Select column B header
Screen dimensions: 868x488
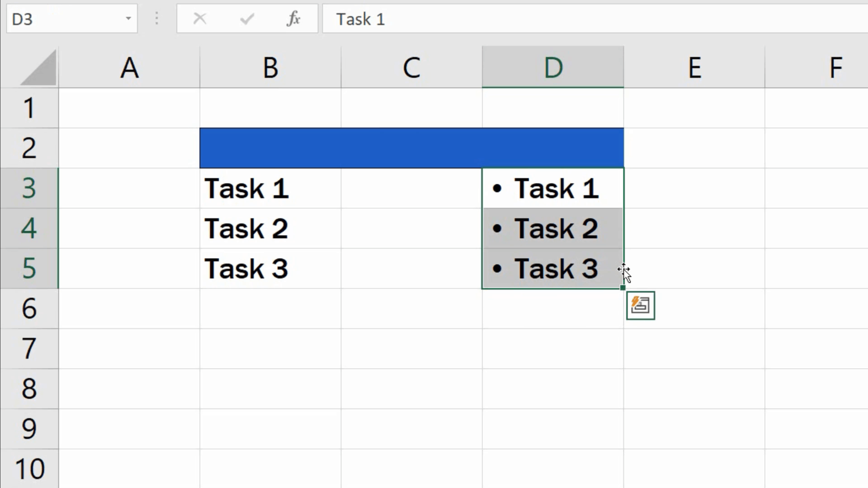click(270, 67)
